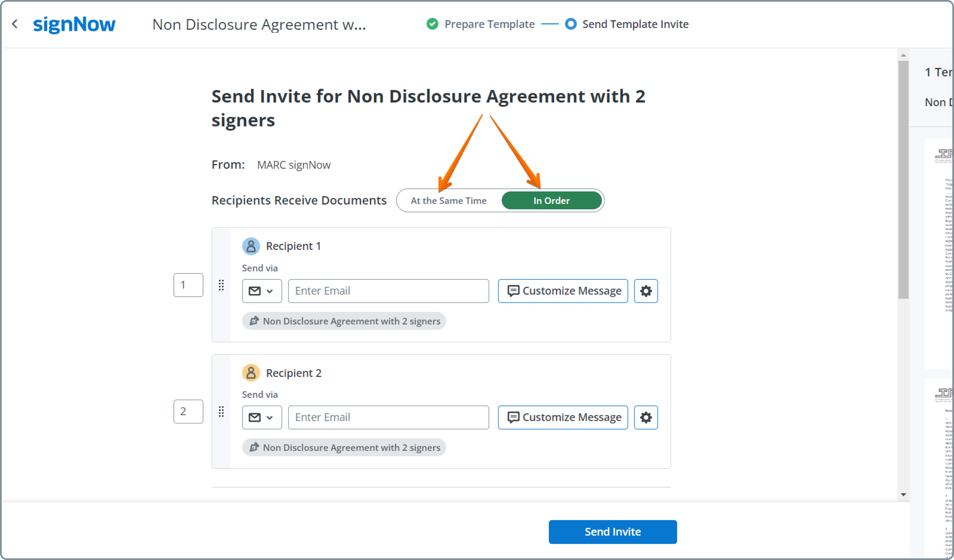Click the Send Template Invite step circle
Screen dimensions: 954x560
(x=570, y=24)
